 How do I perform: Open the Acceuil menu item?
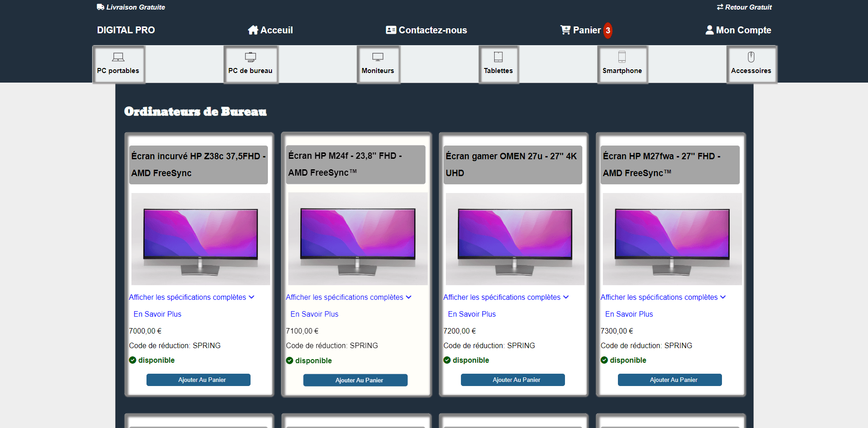click(271, 30)
